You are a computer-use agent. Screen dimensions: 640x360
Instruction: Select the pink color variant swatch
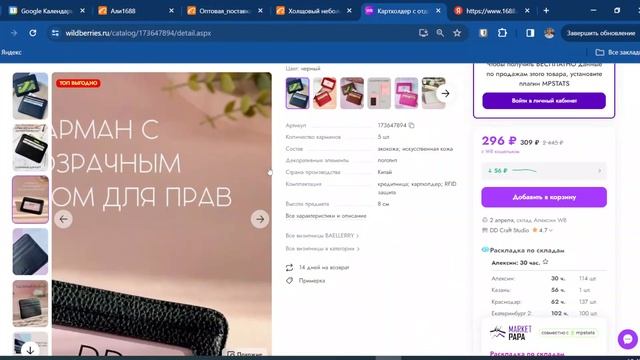tap(406, 93)
